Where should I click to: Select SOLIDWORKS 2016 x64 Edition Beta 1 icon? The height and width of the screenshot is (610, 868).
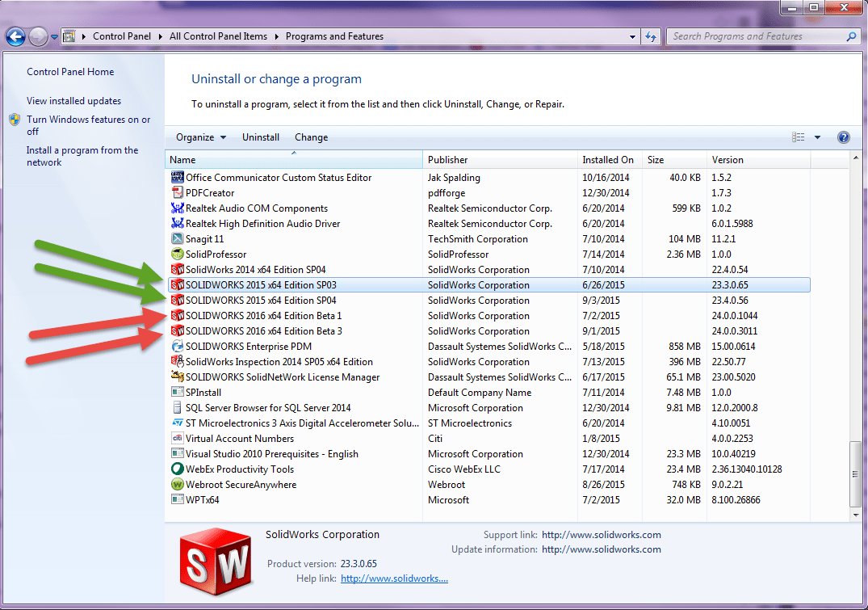pyautogui.click(x=177, y=316)
